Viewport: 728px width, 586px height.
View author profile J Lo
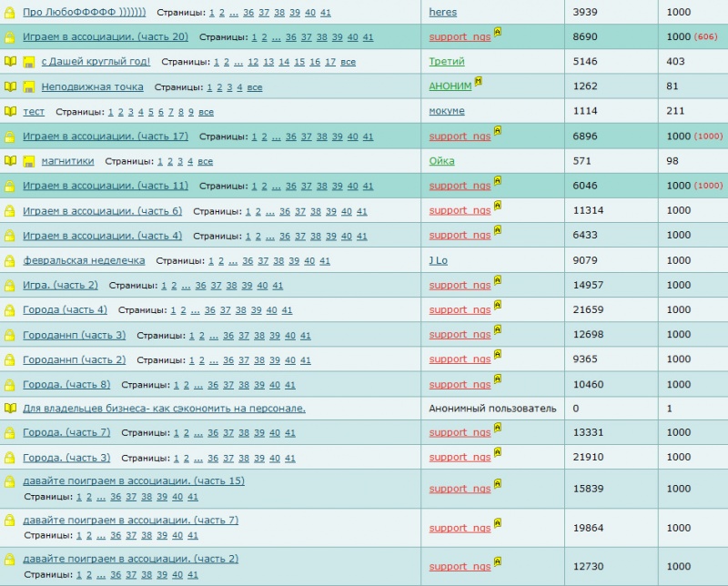coord(439,260)
